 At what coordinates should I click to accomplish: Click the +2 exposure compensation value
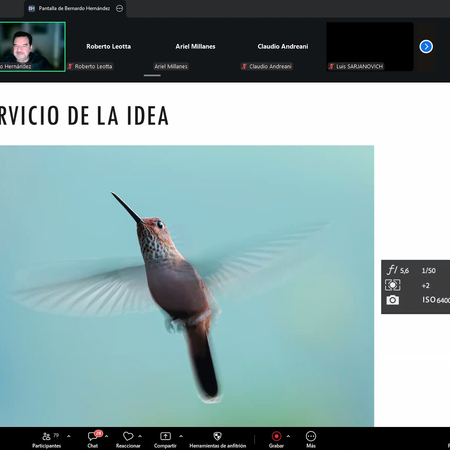[426, 286]
